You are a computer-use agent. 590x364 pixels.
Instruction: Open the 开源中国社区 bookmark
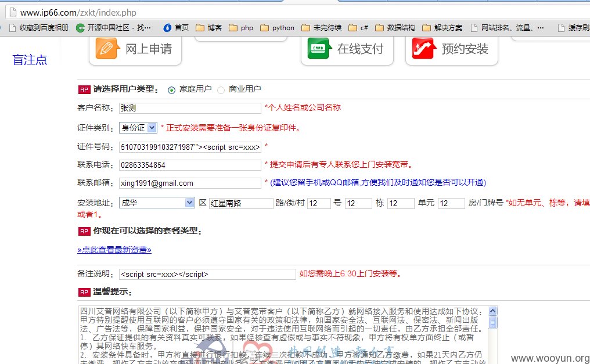pos(114,27)
